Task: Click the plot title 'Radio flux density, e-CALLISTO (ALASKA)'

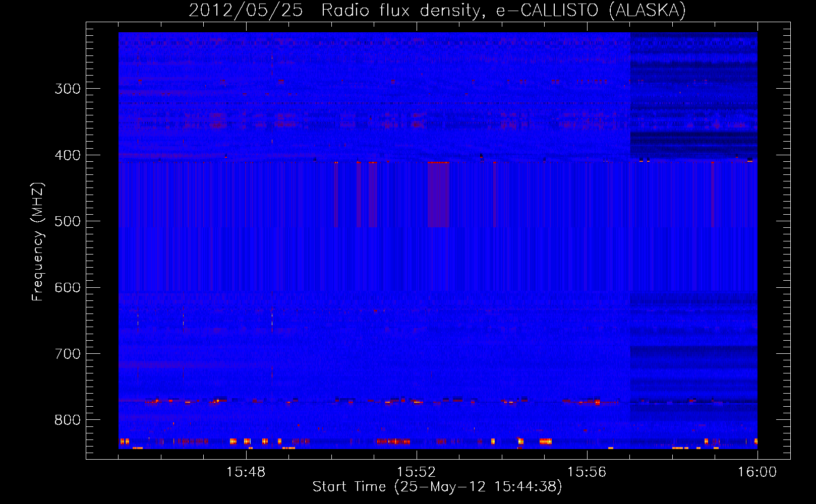Action: tap(503, 10)
